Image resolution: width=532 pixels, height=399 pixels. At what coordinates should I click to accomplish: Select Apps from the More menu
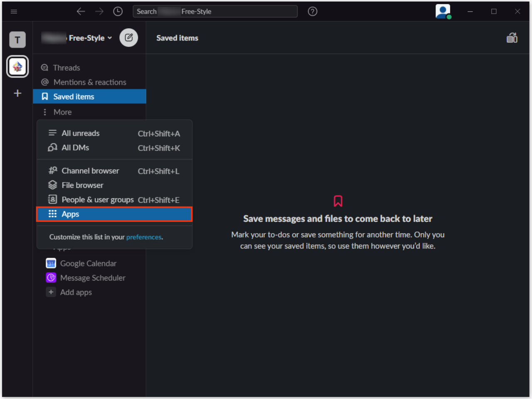[x=70, y=214]
